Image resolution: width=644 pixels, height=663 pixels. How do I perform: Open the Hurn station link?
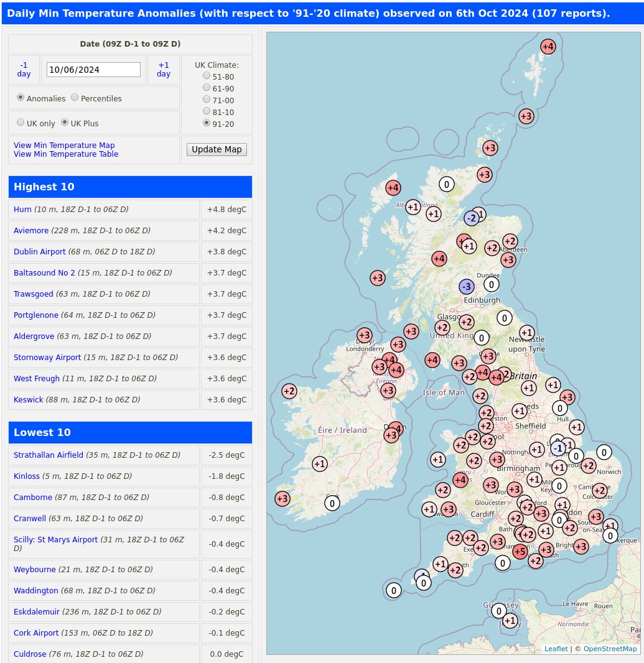22,210
